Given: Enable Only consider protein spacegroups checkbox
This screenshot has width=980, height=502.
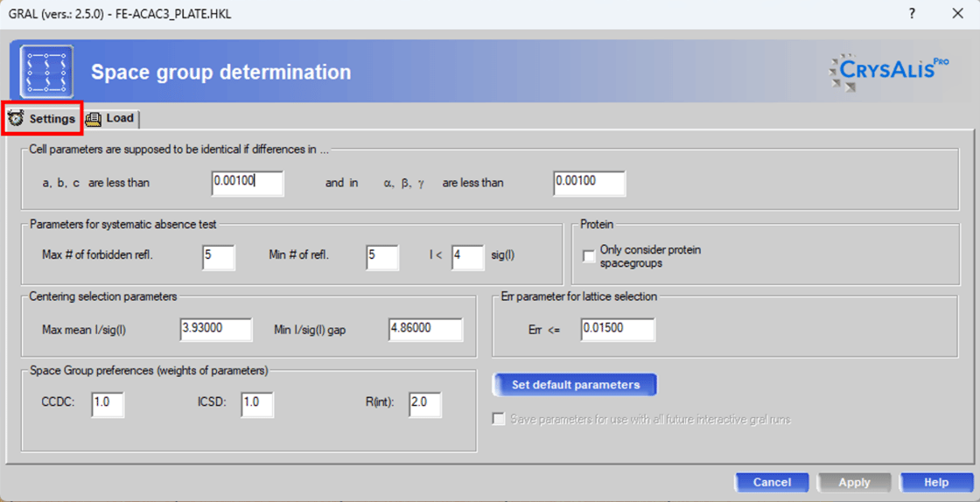Looking at the screenshot, I should tap(590, 256).
